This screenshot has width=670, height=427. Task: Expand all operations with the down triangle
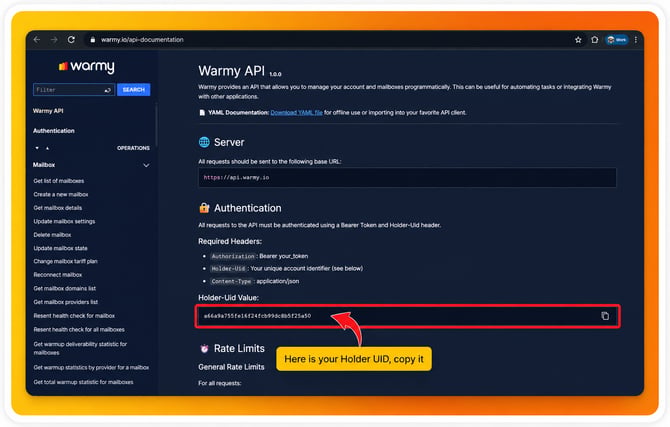tap(37, 148)
